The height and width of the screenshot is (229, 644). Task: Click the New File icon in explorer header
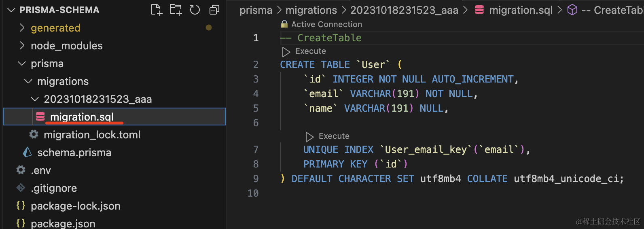click(x=156, y=10)
